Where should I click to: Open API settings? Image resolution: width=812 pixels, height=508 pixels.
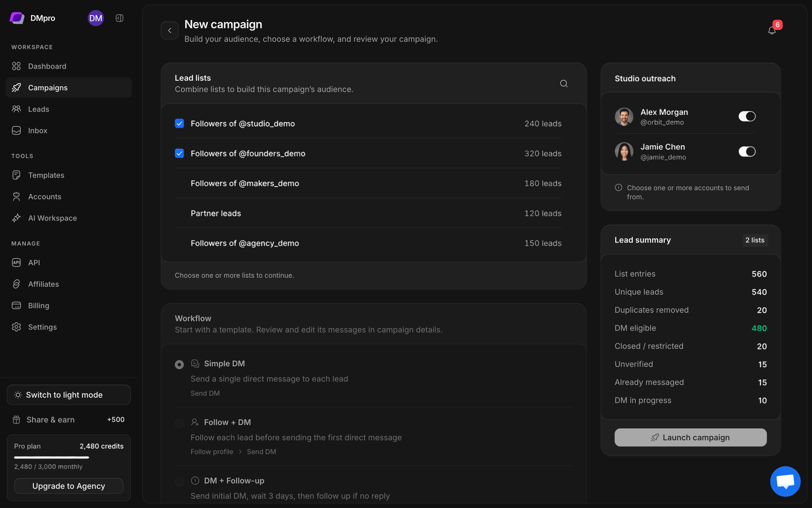(x=69, y=262)
